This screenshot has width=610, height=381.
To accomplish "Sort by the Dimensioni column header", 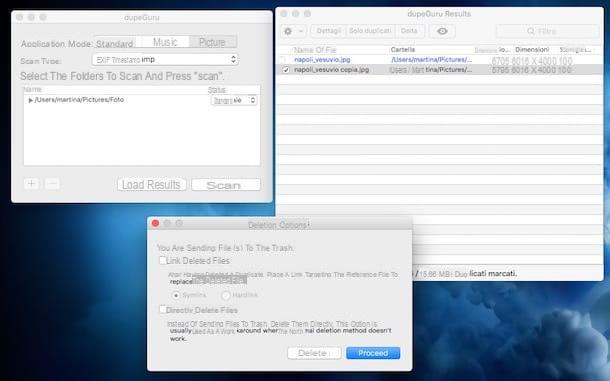I will click(x=532, y=49).
